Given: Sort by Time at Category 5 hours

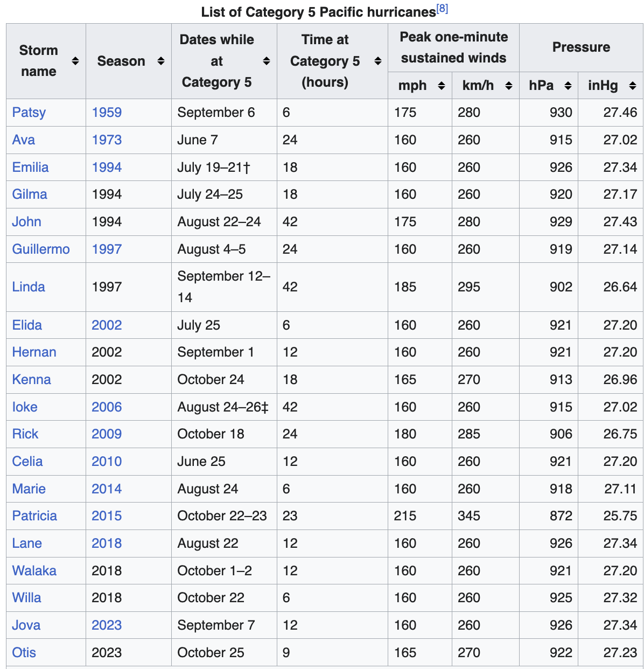Looking at the screenshot, I should tap(377, 61).
